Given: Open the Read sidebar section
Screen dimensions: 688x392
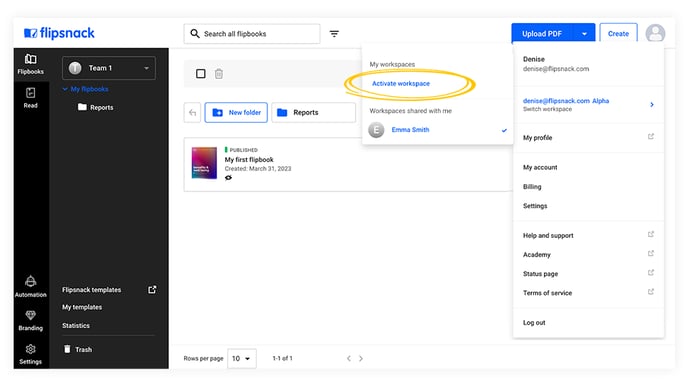Looking at the screenshot, I should [31, 98].
